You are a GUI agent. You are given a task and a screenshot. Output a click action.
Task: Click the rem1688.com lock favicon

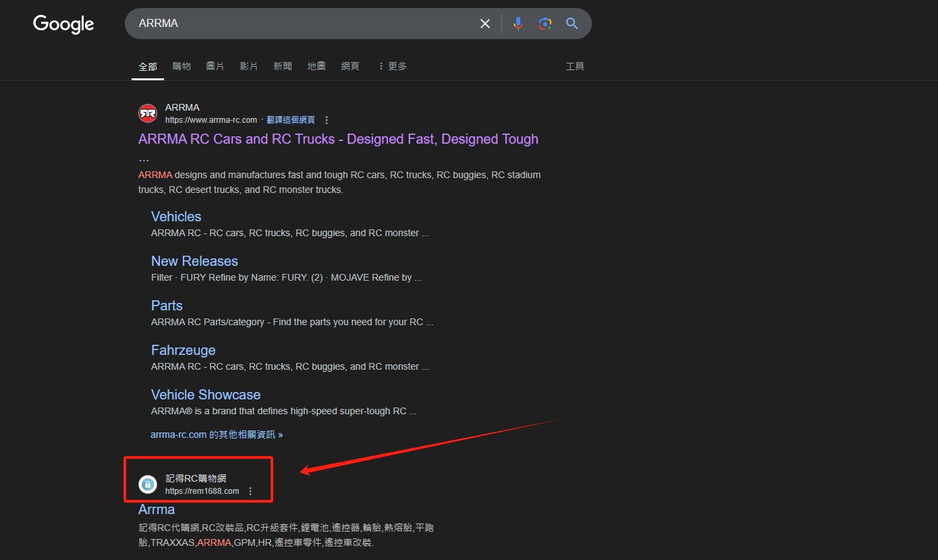coord(148,484)
